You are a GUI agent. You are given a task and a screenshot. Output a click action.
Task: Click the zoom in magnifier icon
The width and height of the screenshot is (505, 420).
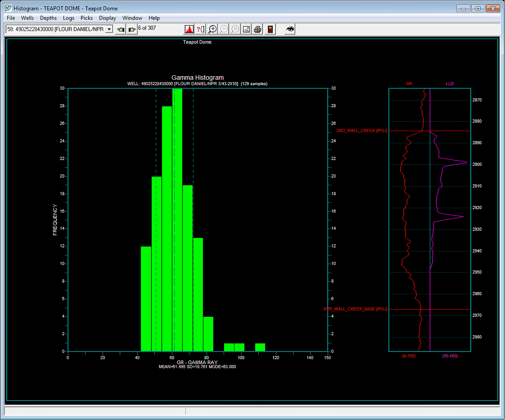pyautogui.click(x=212, y=29)
